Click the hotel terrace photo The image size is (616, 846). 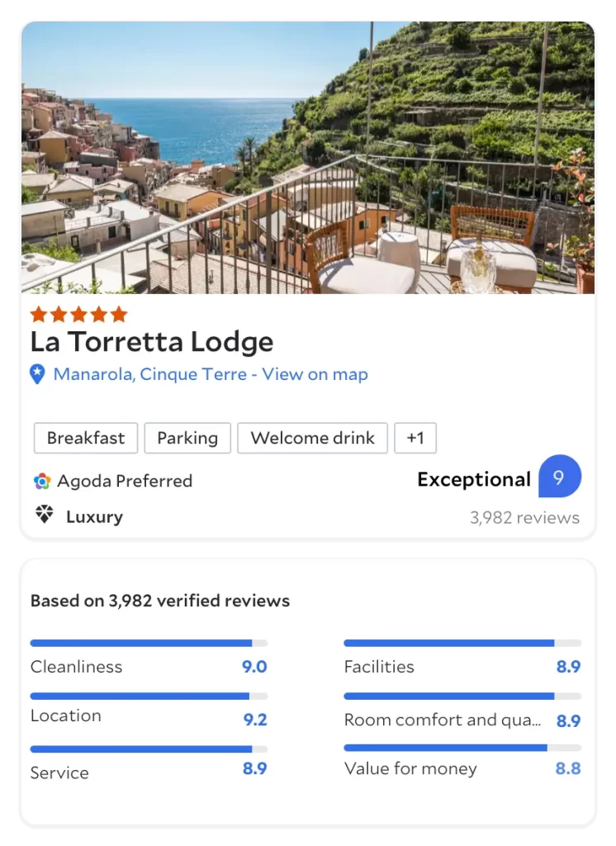tap(307, 158)
